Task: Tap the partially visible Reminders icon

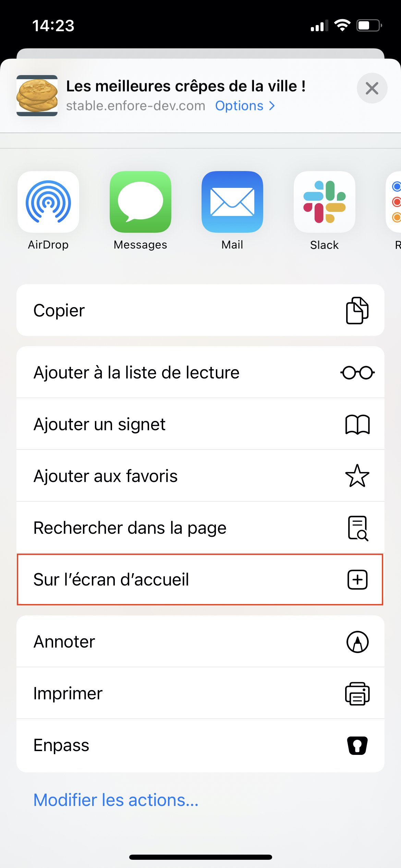Action: [x=394, y=202]
